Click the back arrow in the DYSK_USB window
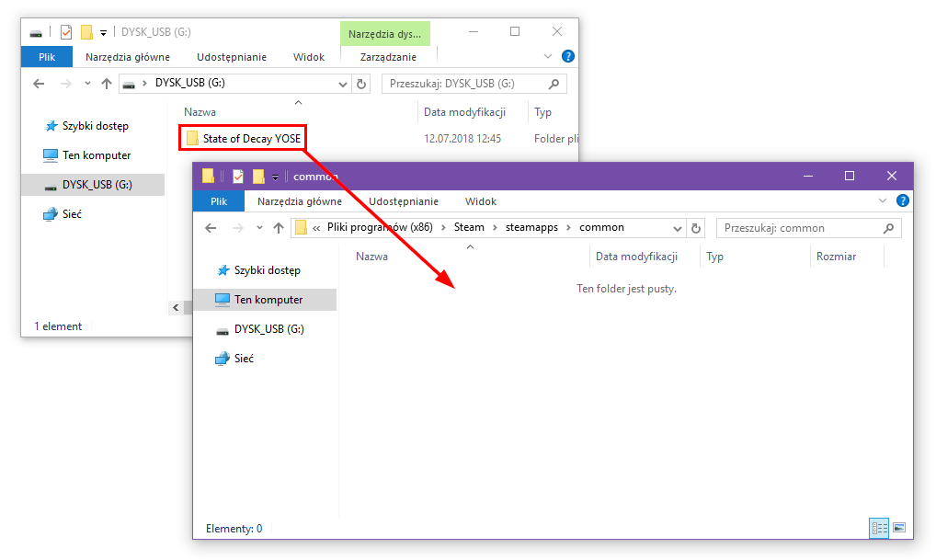 (39, 84)
